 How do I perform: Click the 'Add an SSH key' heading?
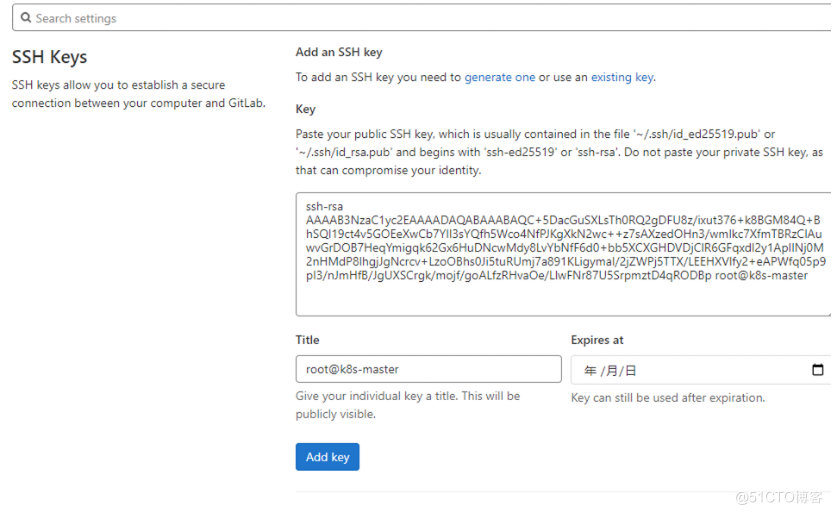point(339,52)
